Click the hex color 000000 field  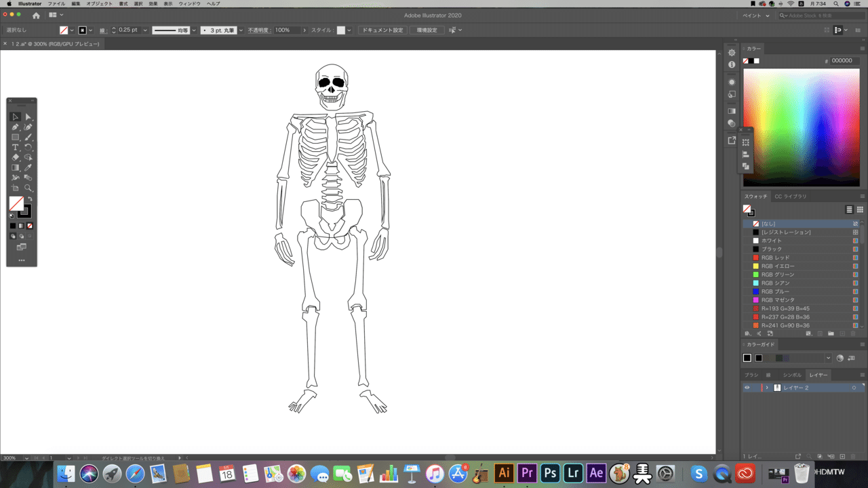844,60
